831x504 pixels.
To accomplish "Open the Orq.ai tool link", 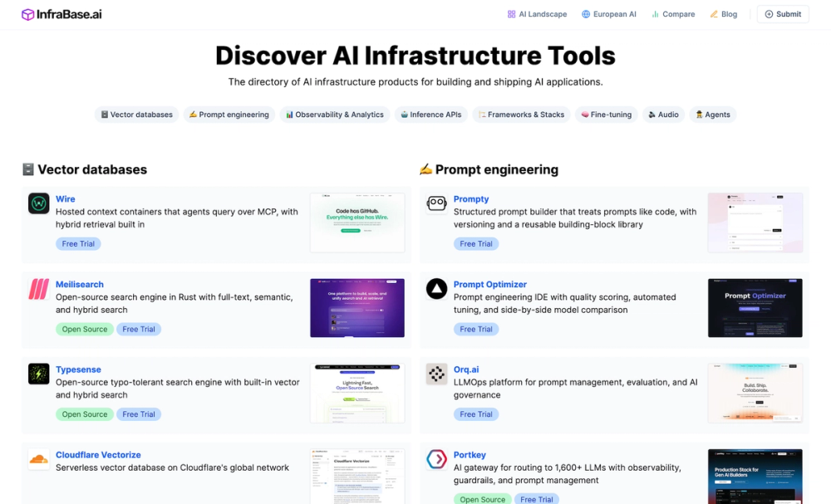I will click(x=466, y=369).
